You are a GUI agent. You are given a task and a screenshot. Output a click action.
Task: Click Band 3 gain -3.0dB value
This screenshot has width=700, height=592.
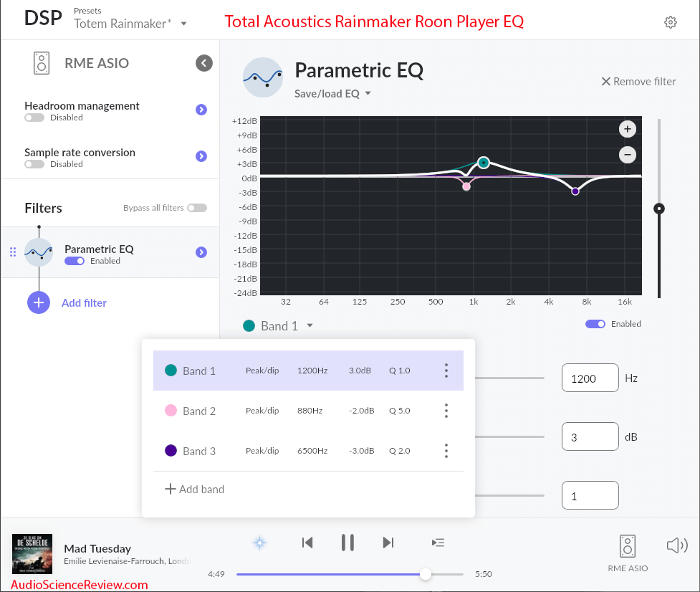(362, 451)
